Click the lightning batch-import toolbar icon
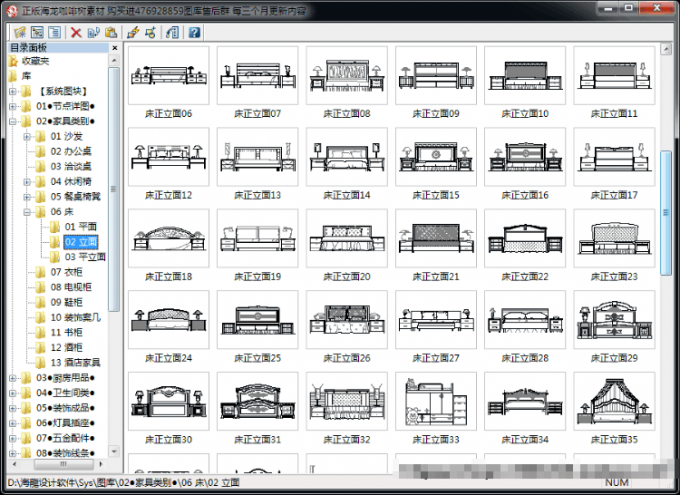 (x=133, y=32)
